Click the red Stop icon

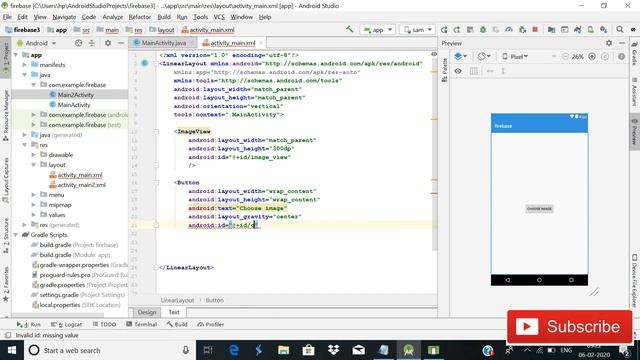(535, 30)
